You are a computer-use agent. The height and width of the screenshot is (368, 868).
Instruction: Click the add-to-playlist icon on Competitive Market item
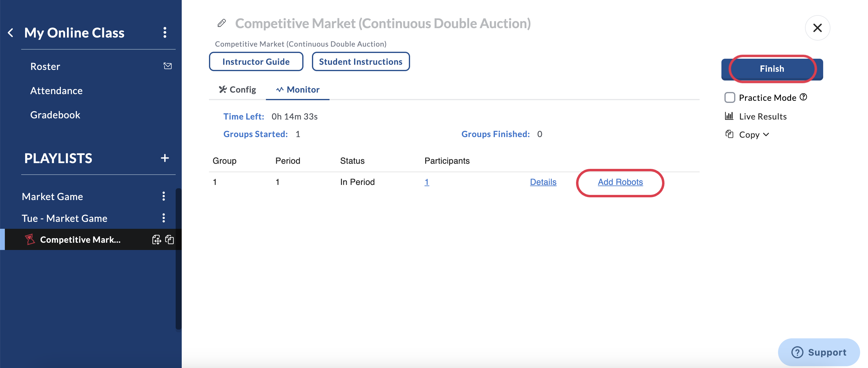point(156,239)
